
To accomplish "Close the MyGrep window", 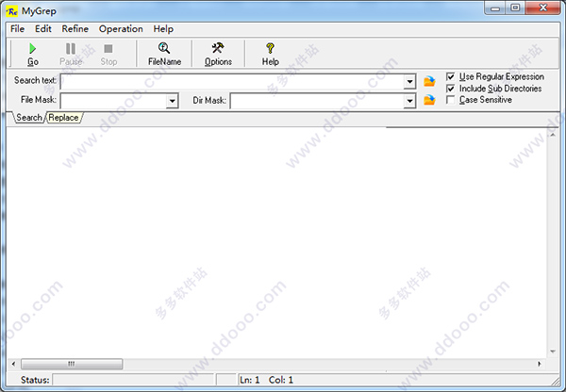I will 543,8.
